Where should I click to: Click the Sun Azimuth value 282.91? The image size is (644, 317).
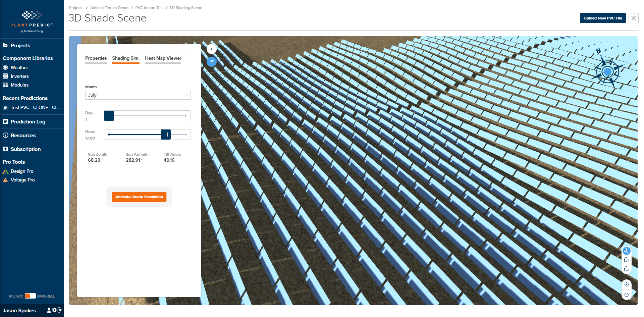(133, 160)
